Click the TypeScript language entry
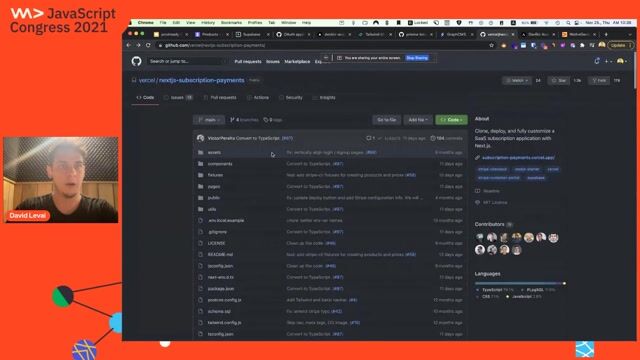This screenshot has width=640, height=360. 495,290
